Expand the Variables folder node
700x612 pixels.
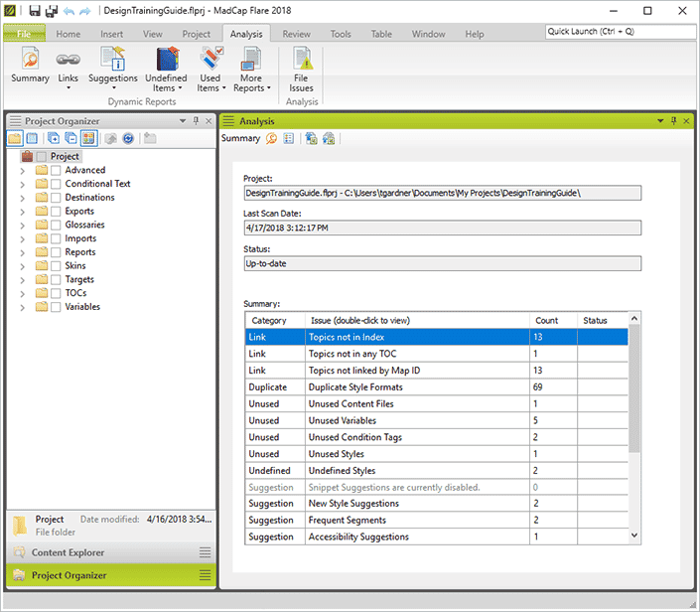tap(22, 307)
